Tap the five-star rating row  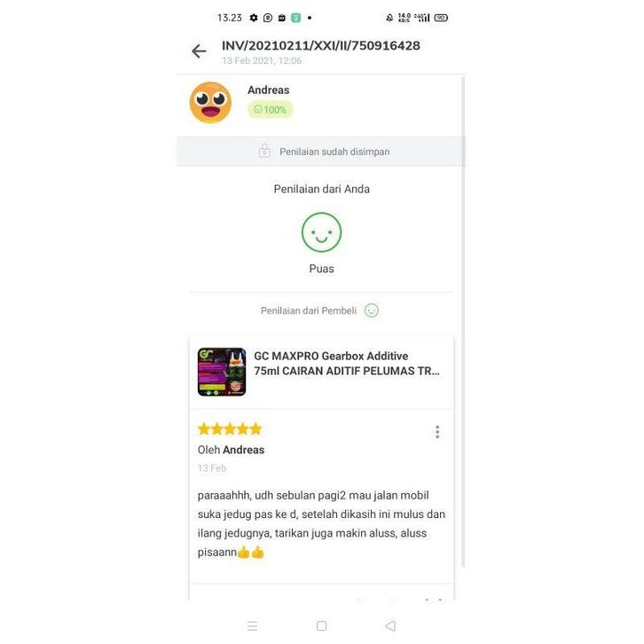(230, 428)
